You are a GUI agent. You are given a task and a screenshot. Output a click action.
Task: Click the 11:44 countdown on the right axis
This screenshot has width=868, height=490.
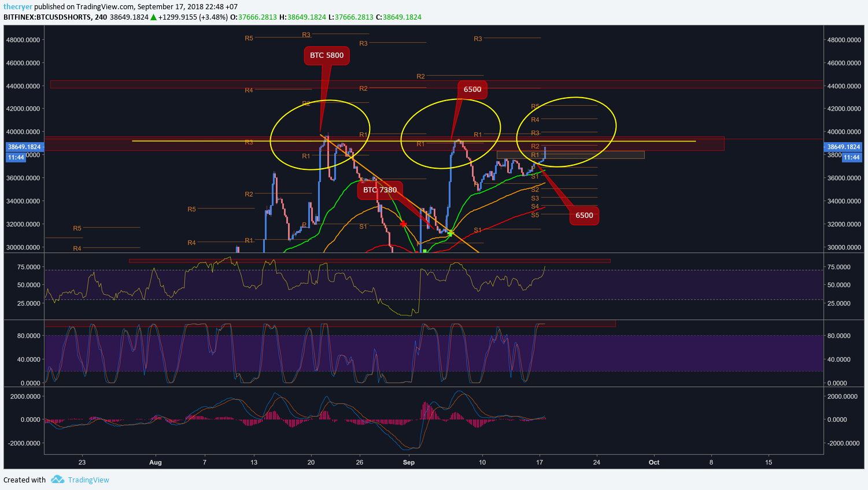pos(852,157)
